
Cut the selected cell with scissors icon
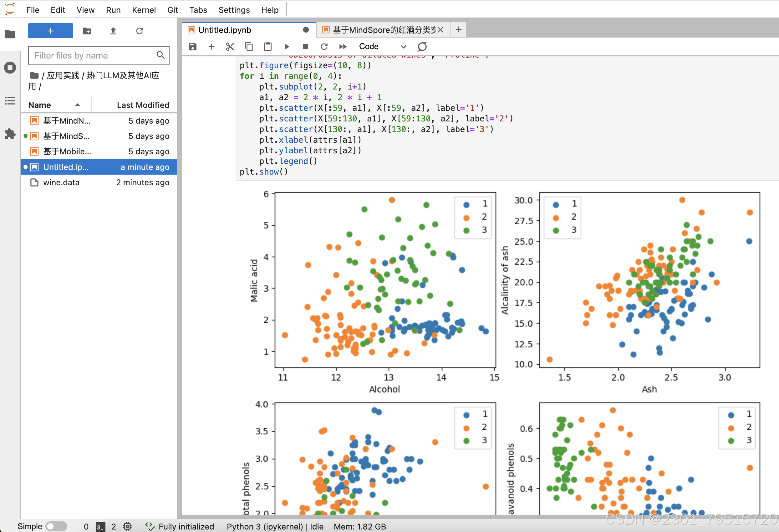click(x=230, y=47)
